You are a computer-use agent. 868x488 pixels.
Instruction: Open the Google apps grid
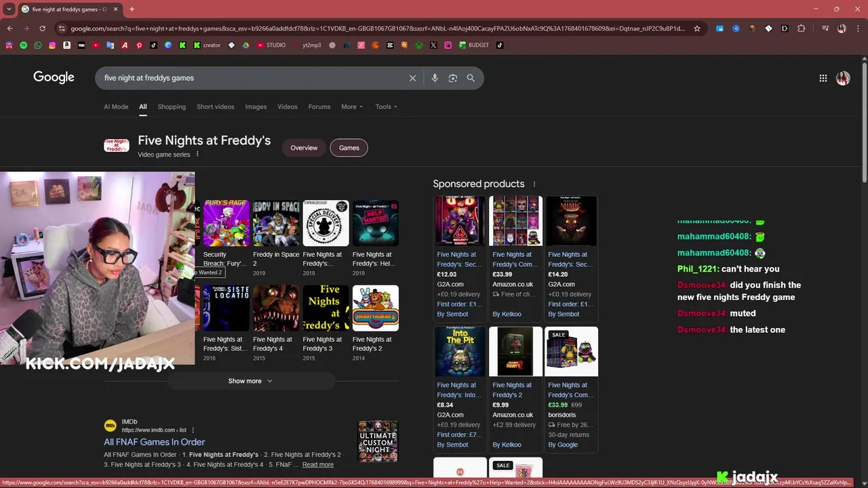pos(823,78)
